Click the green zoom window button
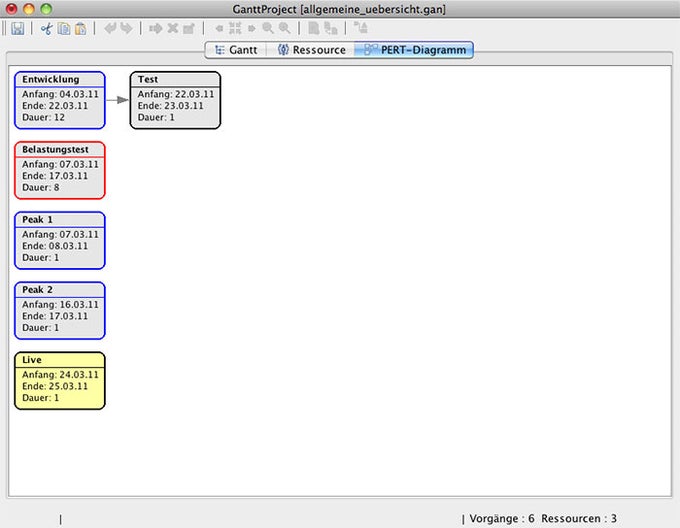680x528 pixels. (46, 9)
